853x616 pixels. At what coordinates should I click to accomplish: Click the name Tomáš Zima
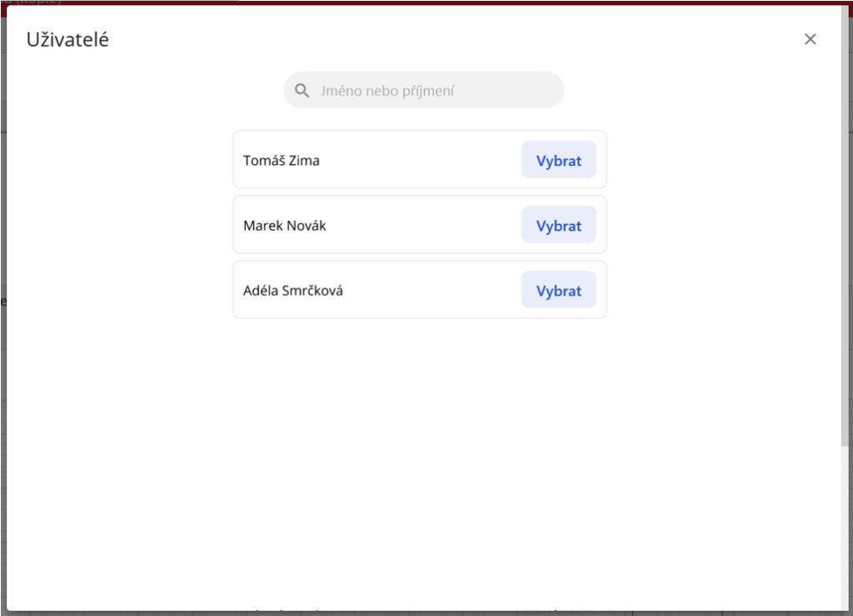click(x=281, y=161)
